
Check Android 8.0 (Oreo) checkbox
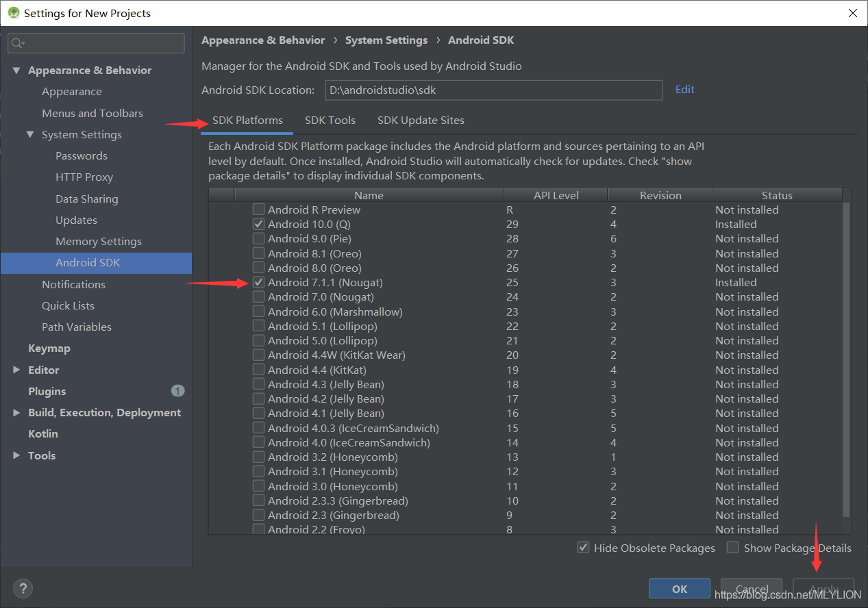pyautogui.click(x=258, y=268)
